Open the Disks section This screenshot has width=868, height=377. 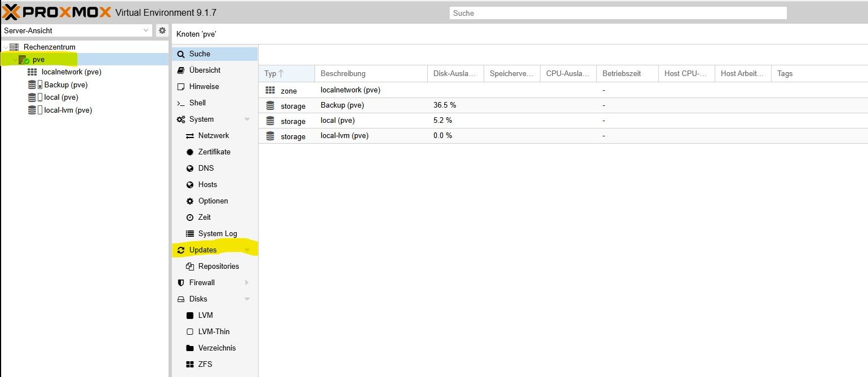[214, 299]
